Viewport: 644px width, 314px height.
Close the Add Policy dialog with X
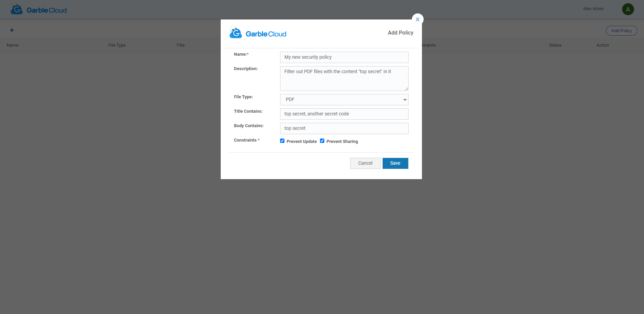pos(418,19)
